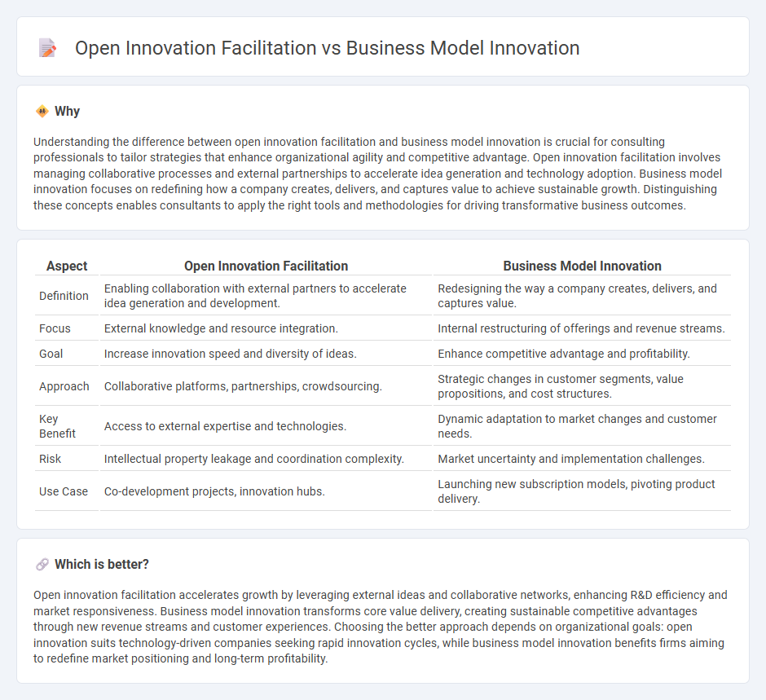Click cell 'Intellectual property leakage and coordination complexity.'

tap(266, 459)
